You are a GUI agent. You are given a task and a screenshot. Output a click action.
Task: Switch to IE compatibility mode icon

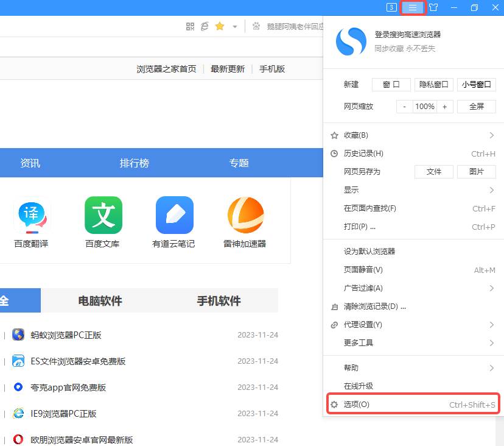click(x=205, y=26)
